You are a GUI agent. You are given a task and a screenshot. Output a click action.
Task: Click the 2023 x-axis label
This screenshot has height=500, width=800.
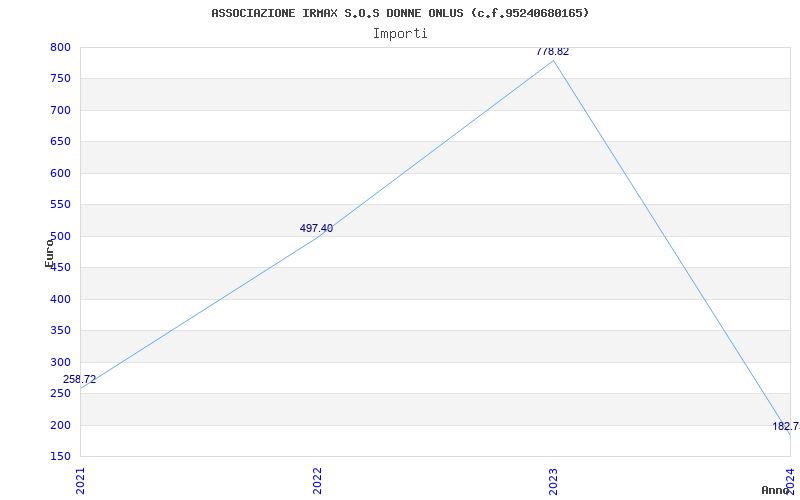(x=554, y=481)
